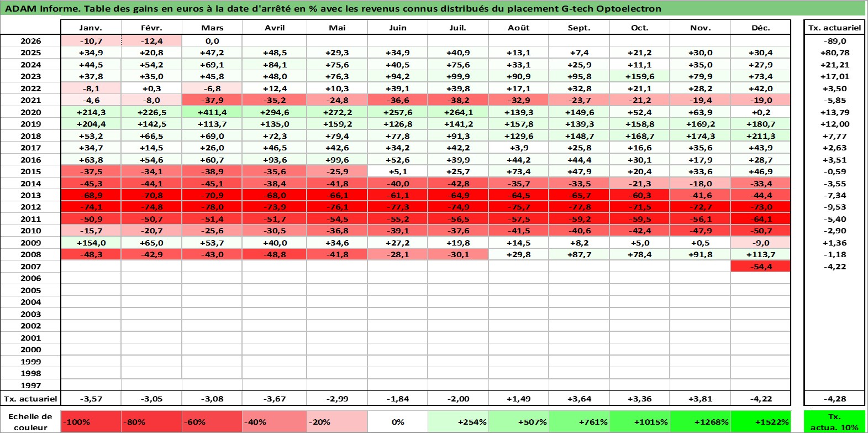Click the bottom-left 'Tx. actuariel' row label
868x433 pixels.
point(31,399)
